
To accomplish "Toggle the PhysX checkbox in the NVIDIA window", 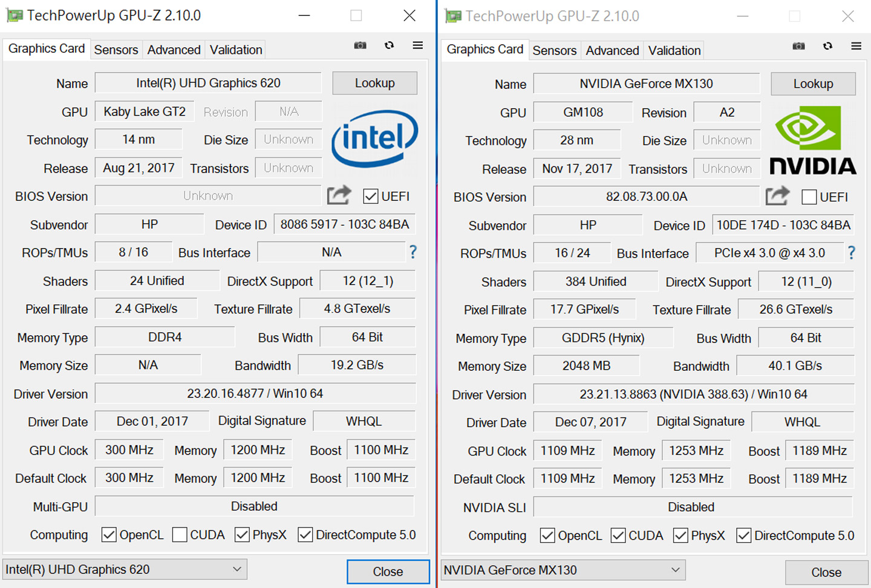I will pyautogui.click(x=680, y=535).
